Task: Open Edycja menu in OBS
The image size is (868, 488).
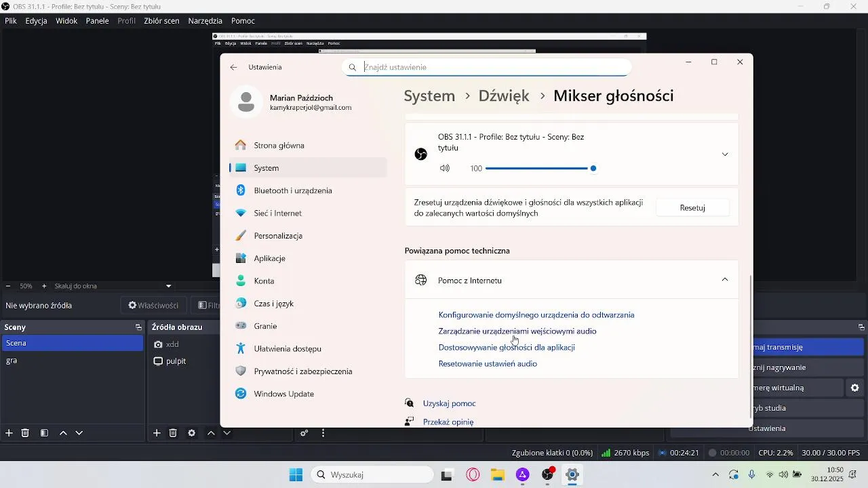Action: [x=37, y=21]
